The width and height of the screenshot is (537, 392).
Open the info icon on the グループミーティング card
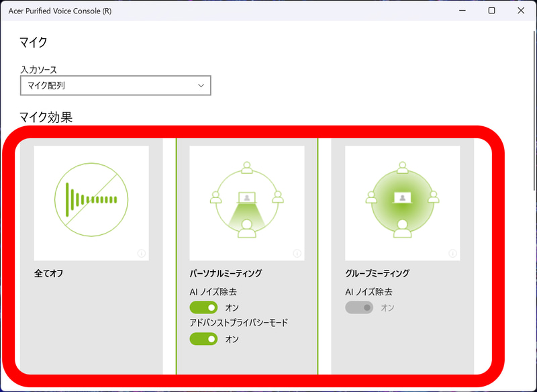(x=452, y=253)
